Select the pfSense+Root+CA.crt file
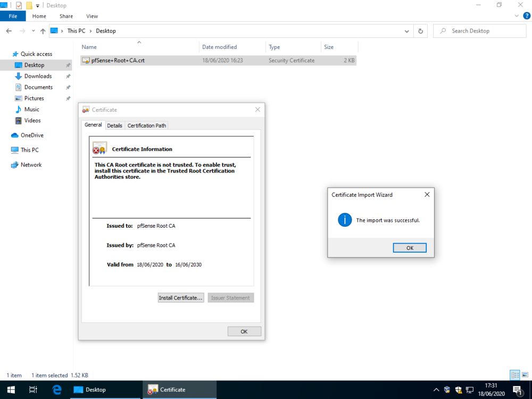 click(x=218, y=61)
